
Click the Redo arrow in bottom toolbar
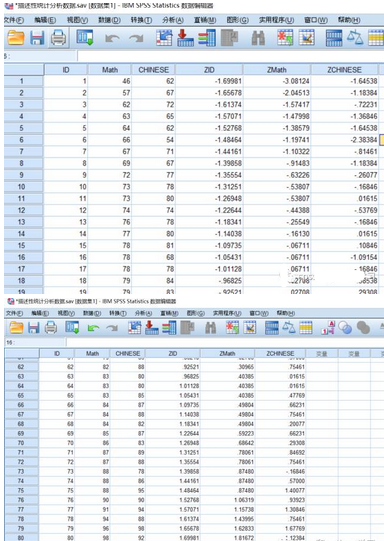point(112,328)
